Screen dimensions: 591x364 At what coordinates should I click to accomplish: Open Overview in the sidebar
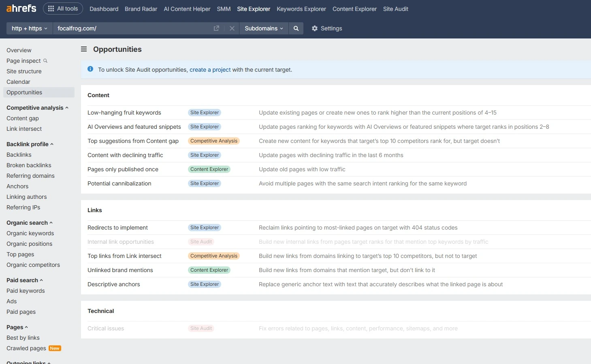[19, 50]
